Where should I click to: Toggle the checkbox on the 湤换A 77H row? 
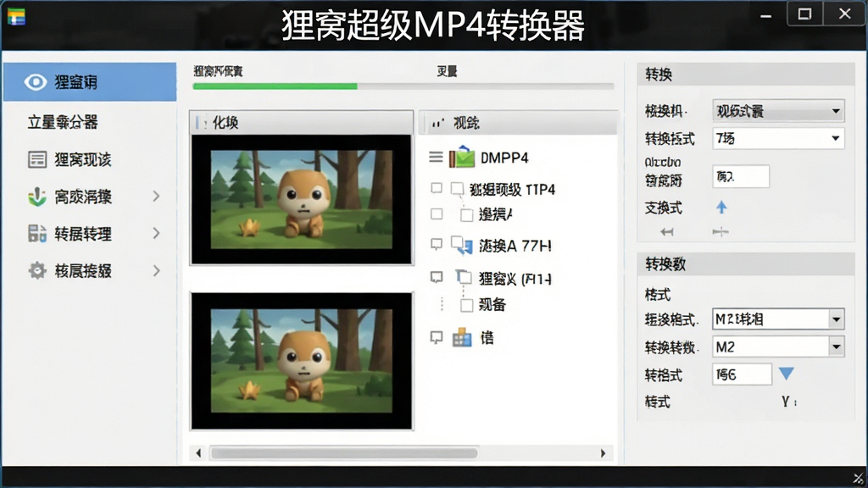pos(437,243)
